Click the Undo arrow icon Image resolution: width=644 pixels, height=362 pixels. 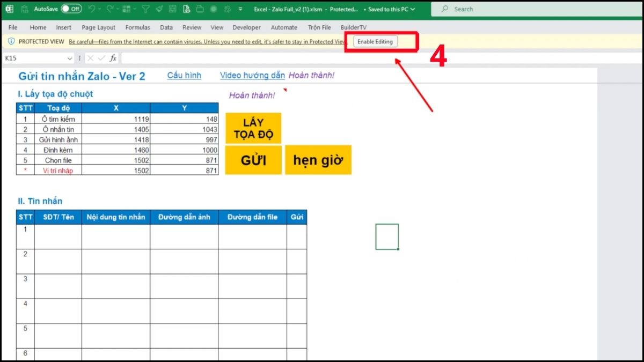[91, 9]
